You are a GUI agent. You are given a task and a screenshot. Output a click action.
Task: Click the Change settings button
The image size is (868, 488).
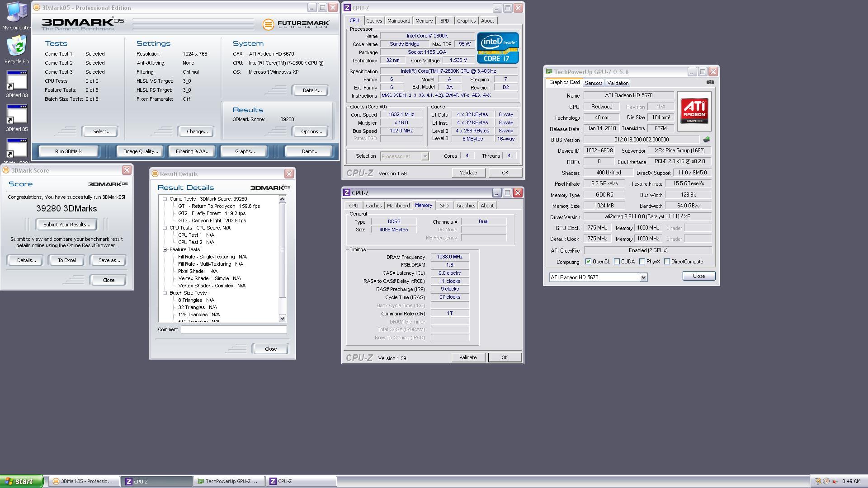tap(197, 131)
